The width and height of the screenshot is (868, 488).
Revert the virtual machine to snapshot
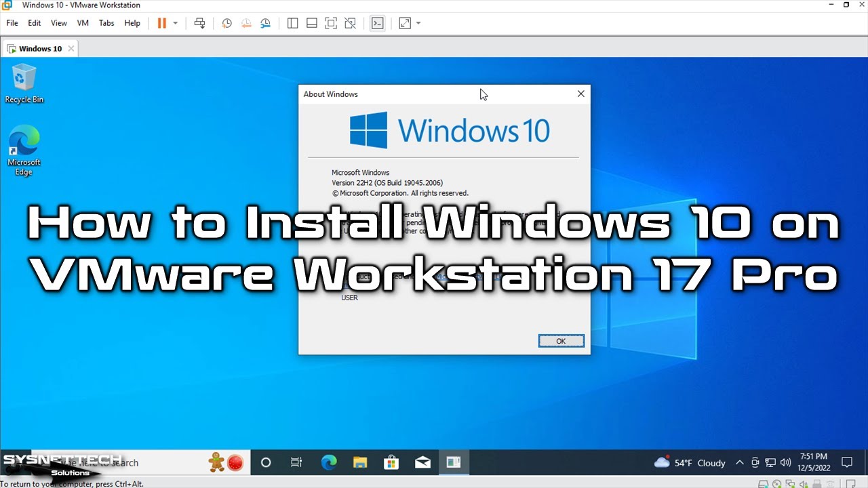click(246, 23)
